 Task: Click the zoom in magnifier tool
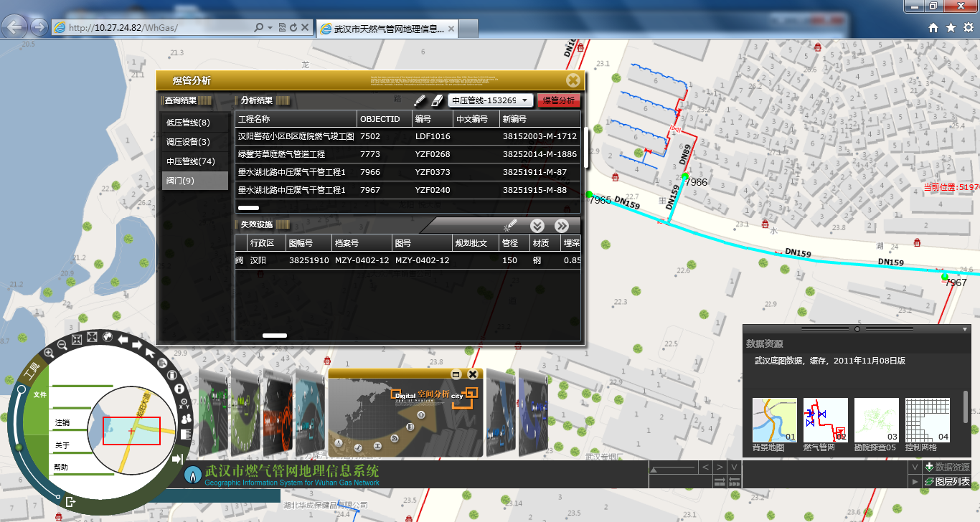click(x=49, y=353)
